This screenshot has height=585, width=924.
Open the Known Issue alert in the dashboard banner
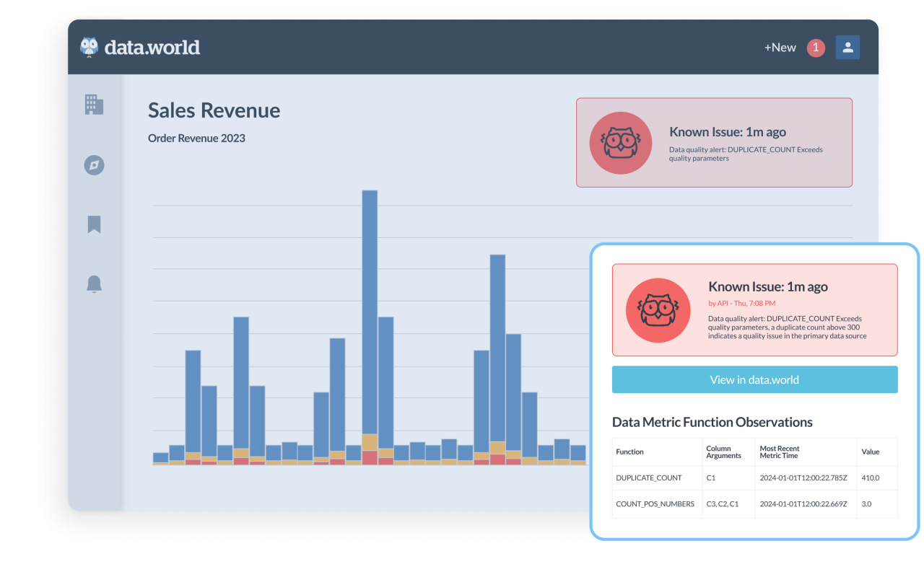click(x=714, y=143)
